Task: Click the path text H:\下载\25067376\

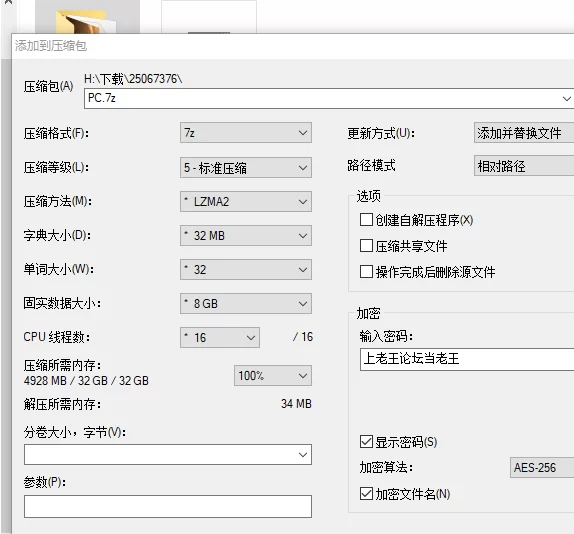Action: click(x=133, y=79)
